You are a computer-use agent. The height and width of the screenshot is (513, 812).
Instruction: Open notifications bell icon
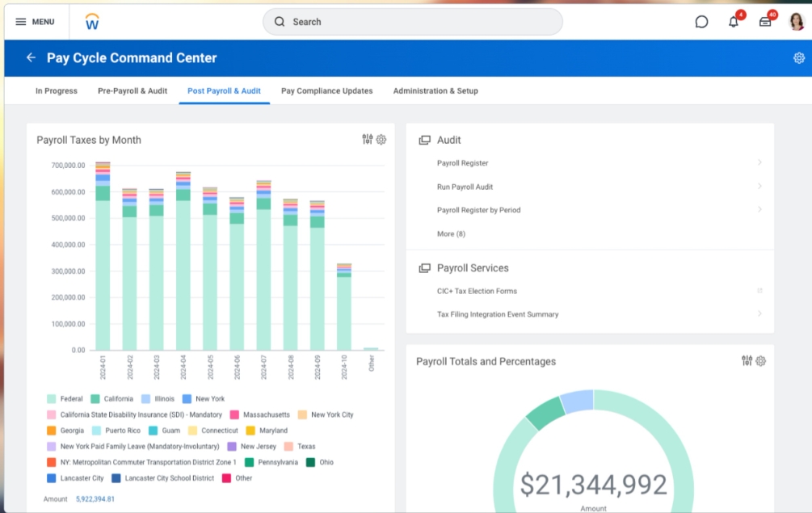[734, 22]
